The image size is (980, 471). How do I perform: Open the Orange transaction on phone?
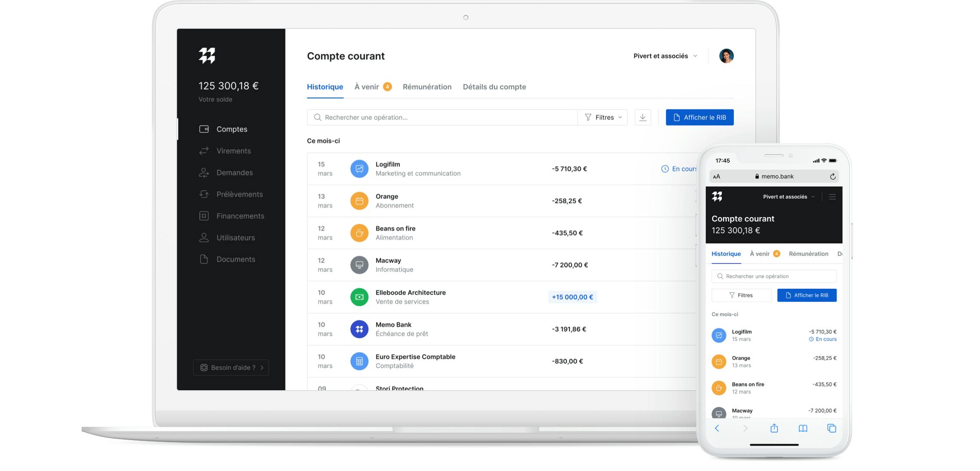click(x=774, y=361)
